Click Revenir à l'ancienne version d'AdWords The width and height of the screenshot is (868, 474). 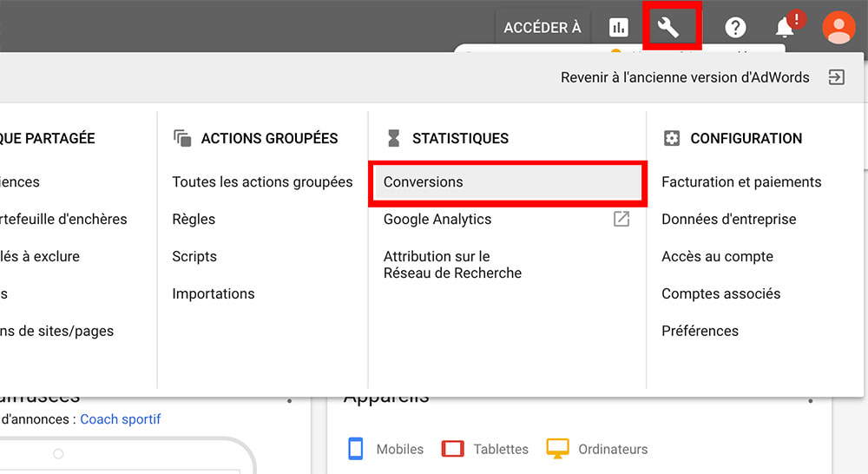click(x=685, y=77)
